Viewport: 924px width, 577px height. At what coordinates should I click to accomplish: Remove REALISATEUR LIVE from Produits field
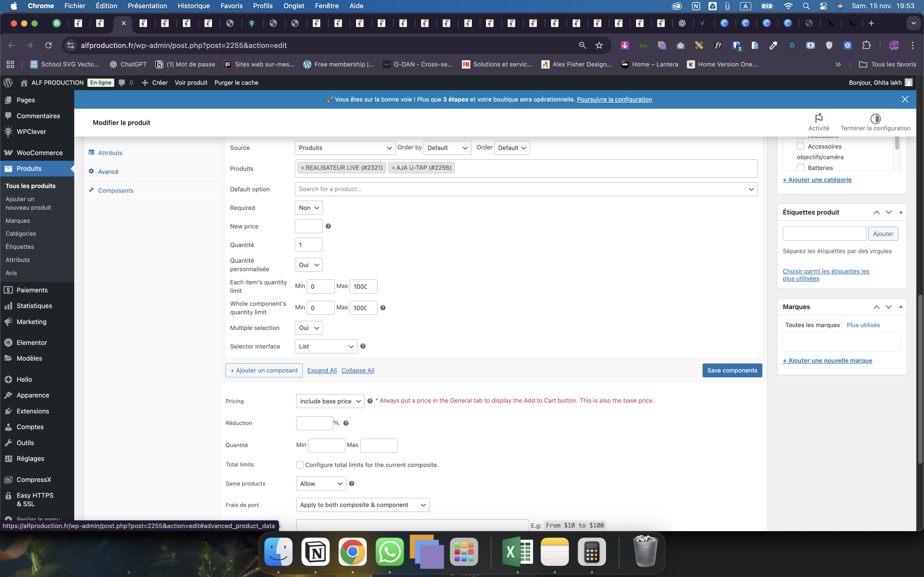(302, 168)
